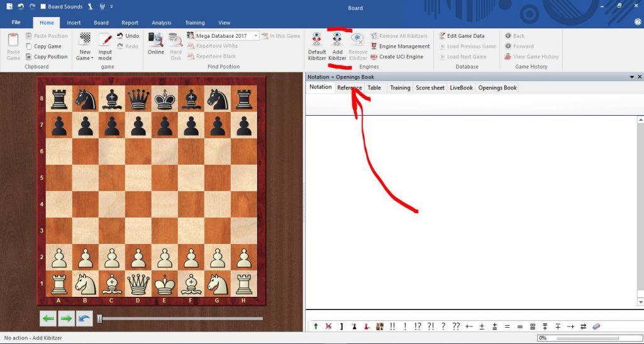This screenshot has height=344, width=644.
Task: Insert '⇄' counterplay symbol
Action: (583, 326)
